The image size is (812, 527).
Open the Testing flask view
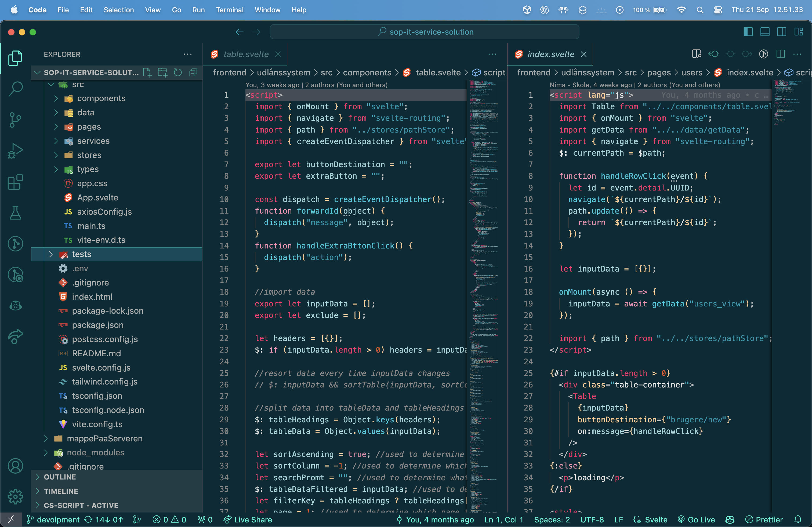pyautogui.click(x=15, y=213)
